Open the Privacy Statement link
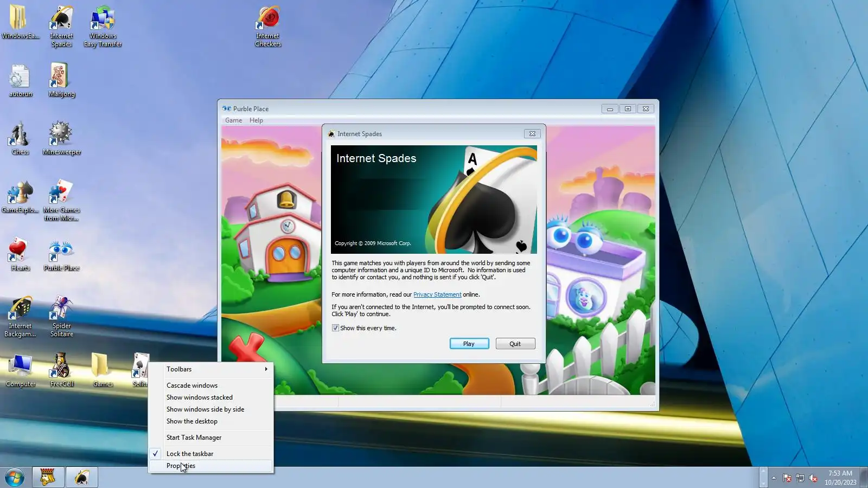Viewport: 868px width, 488px height. pyautogui.click(x=437, y=294)
